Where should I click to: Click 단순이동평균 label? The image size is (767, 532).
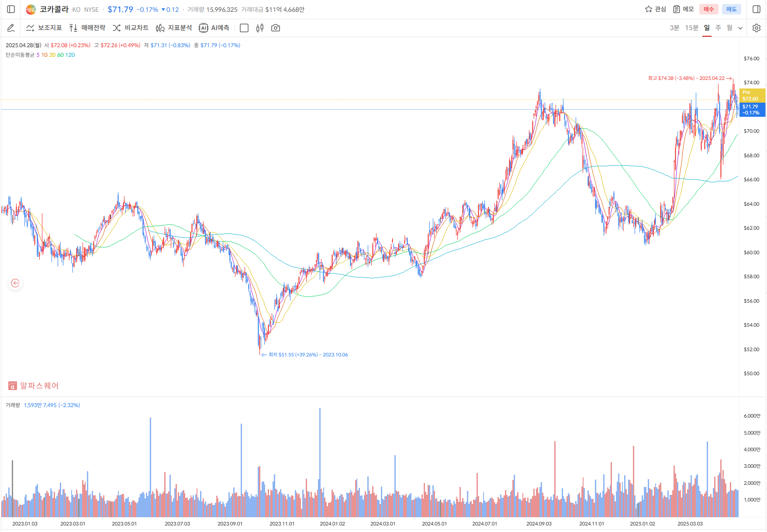click(20, 55)
